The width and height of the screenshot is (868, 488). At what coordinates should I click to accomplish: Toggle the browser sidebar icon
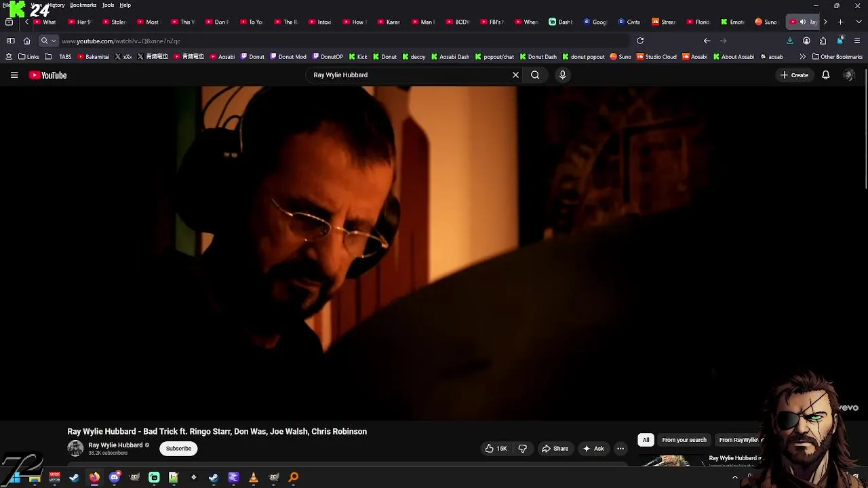coord(10,41)
